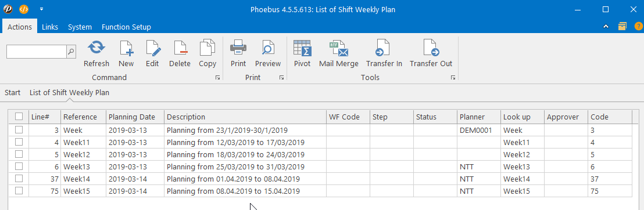Open the quick access toolbar dropdown arrow

pos(41,9)
